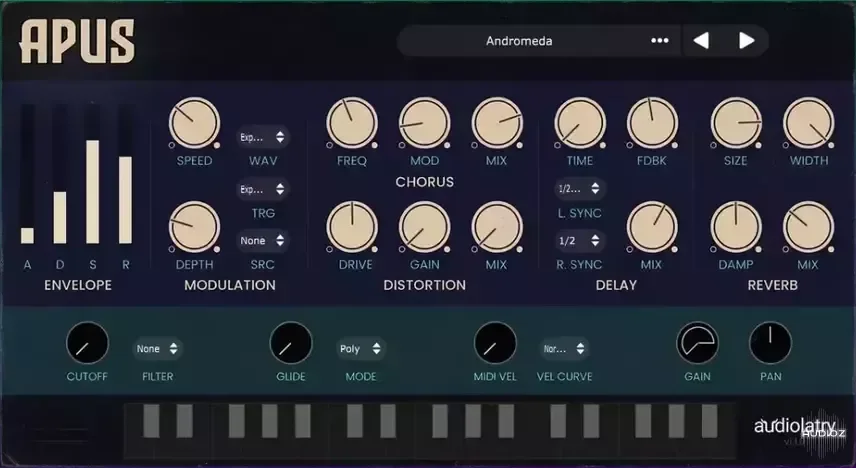Open the WAV waveform dropdown
Image resolution: width=856 pixels, height=468 pixels.
point(263,137)
